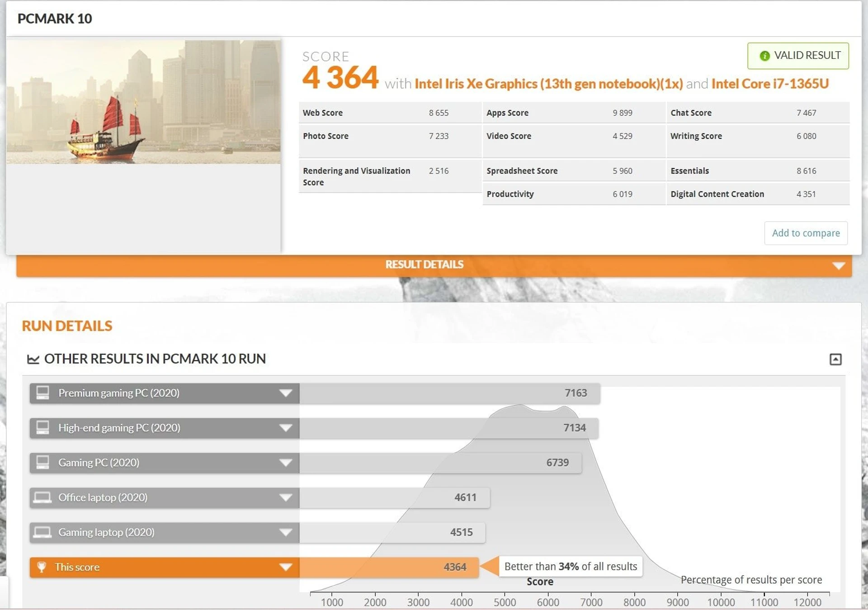Expand High-end gaming PC (2020) dropdown arrow

click(x=285, y=428)
